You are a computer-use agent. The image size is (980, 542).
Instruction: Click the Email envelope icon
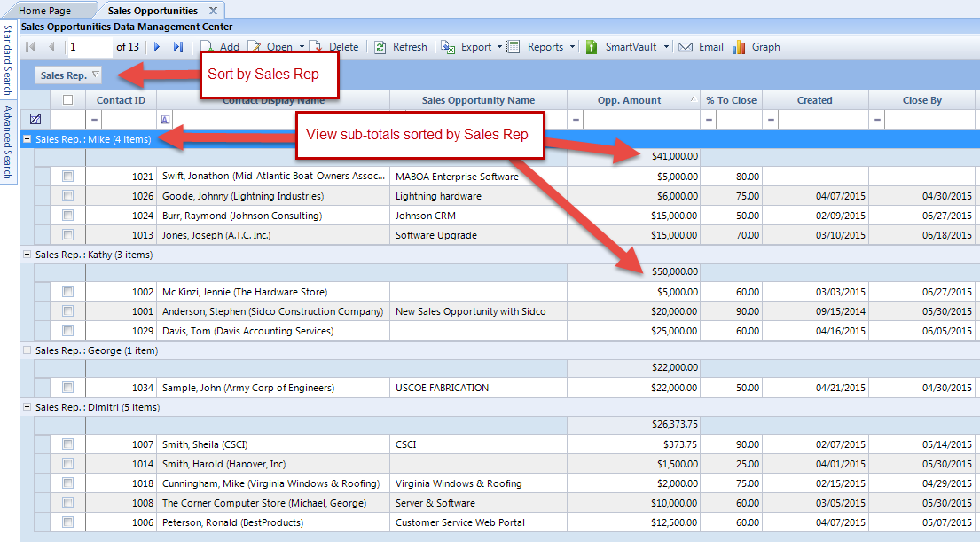(x=685, y=47)
